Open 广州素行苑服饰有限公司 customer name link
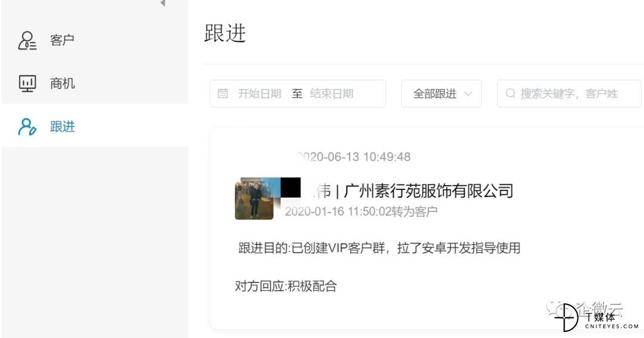The height and width of the screenshot is (338, 644). point(428,190)
